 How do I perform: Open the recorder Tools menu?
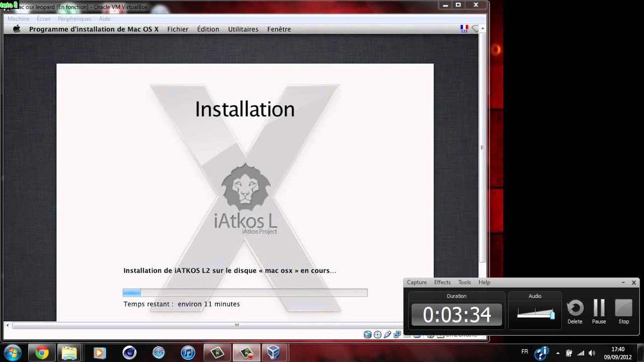point(464,282)
